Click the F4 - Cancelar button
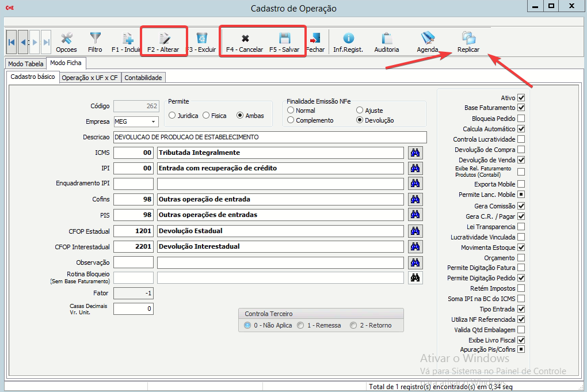Image resolution: width=587 pixels, height=392 pixels. (x=245, y=43)
